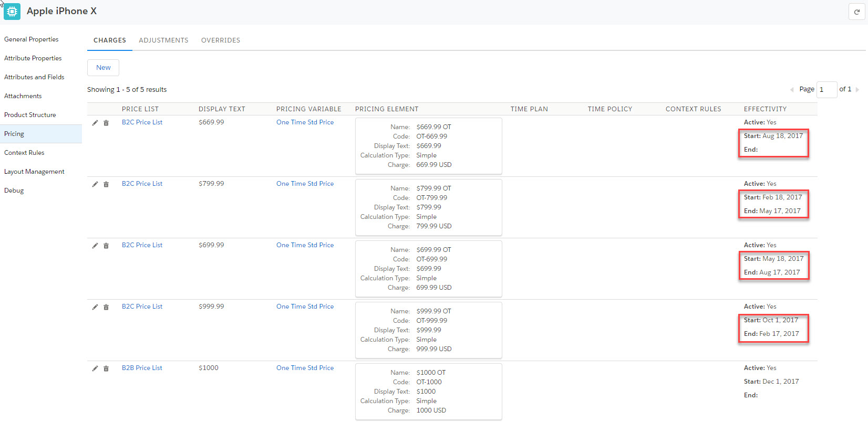Click the Start: Oct 1, 2017 date
The width and height of the screenshot is (868, 422).
pos(771,320)
